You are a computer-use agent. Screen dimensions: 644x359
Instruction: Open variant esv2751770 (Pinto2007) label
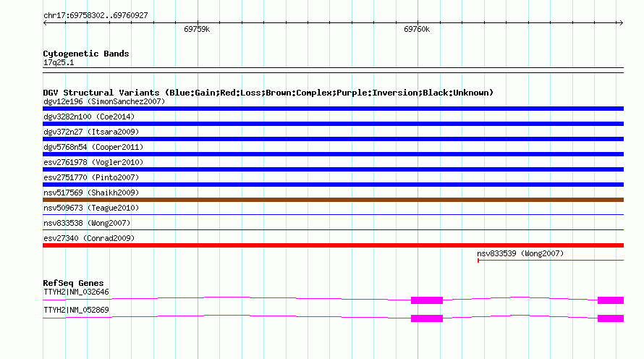pyautogui.click(x=91, y=177)
